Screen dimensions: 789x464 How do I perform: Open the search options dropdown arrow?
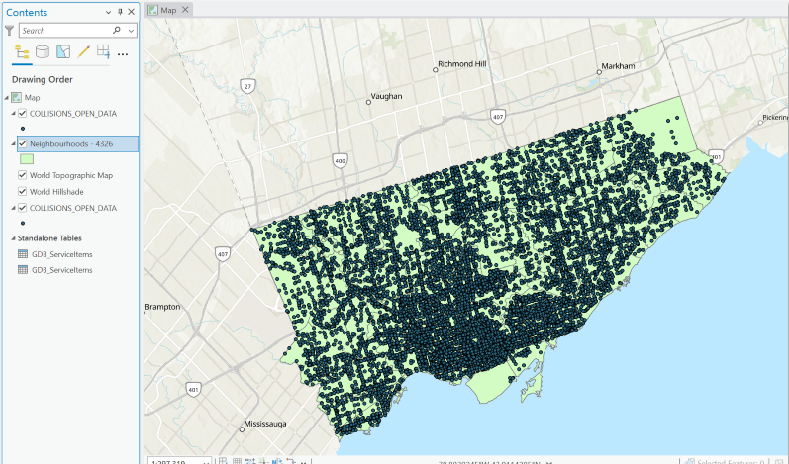pos(131,31)
